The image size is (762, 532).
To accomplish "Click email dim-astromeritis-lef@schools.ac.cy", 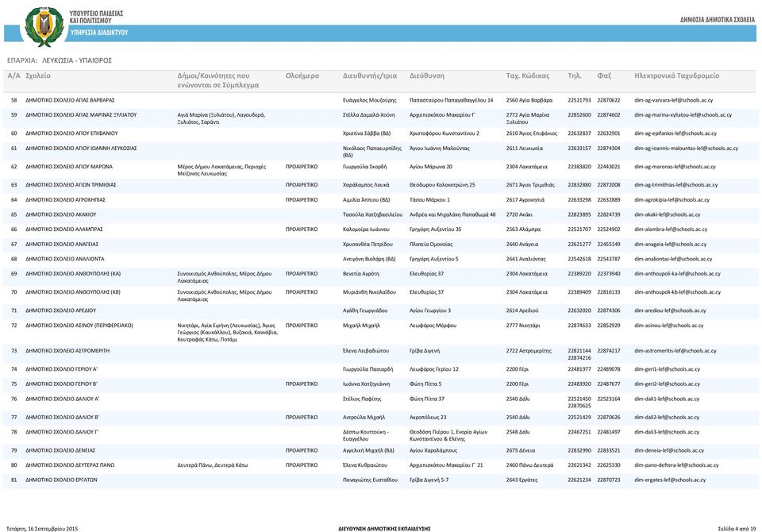I will point(676,351).
